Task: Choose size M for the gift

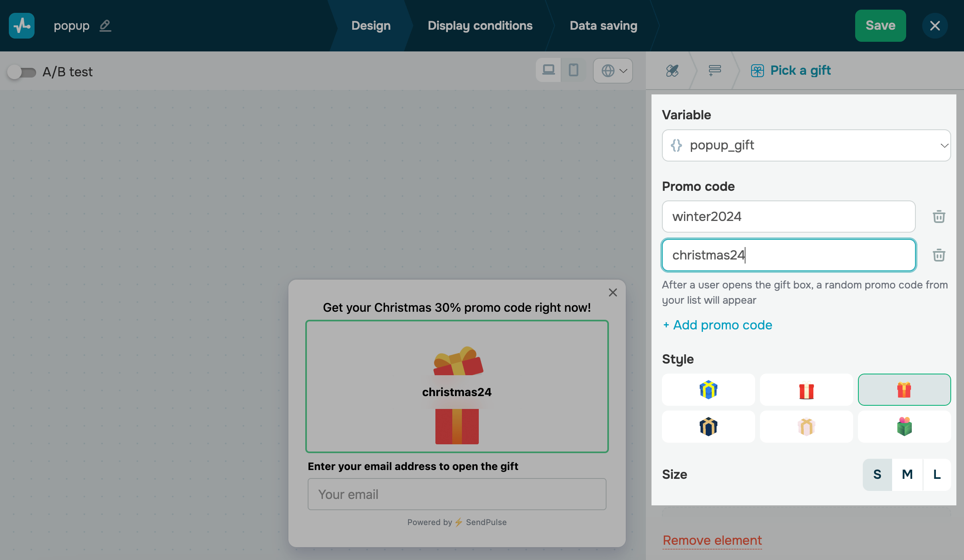Action: pyautogui.click(x=907, y=474)
